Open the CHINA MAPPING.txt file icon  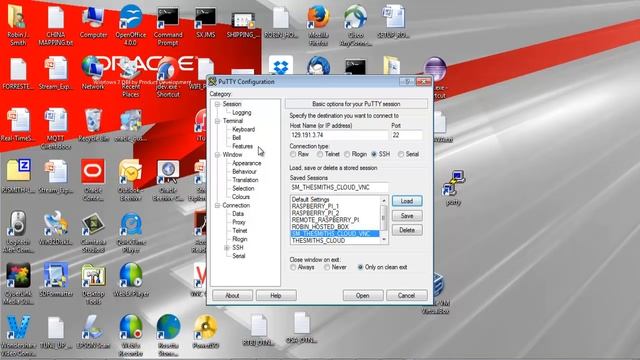56,25
